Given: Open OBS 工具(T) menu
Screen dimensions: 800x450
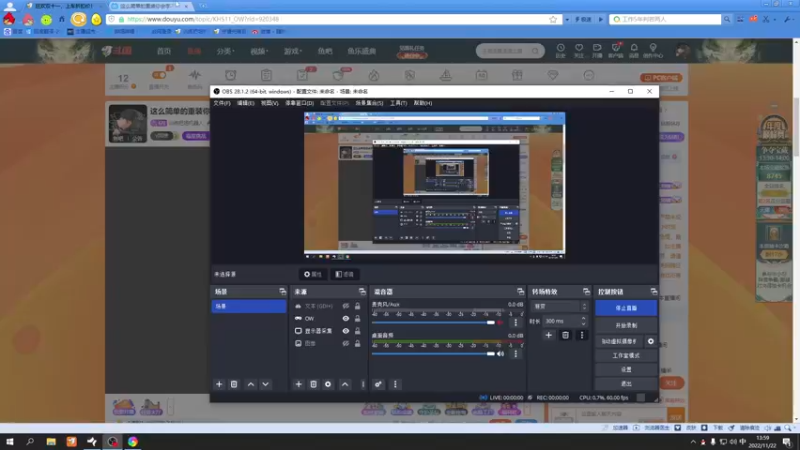Looking at the screenshot, I should pos(398,103).
